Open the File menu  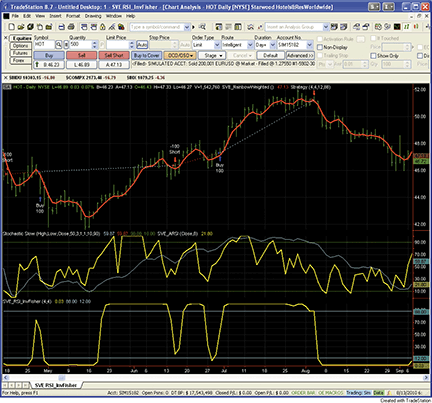pos(15,16)
